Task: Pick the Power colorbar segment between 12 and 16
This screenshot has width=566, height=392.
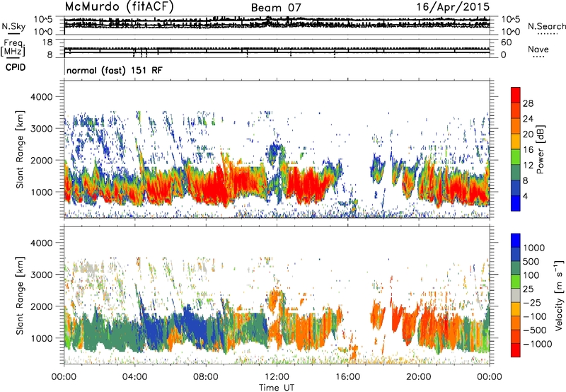Action: 516,156
